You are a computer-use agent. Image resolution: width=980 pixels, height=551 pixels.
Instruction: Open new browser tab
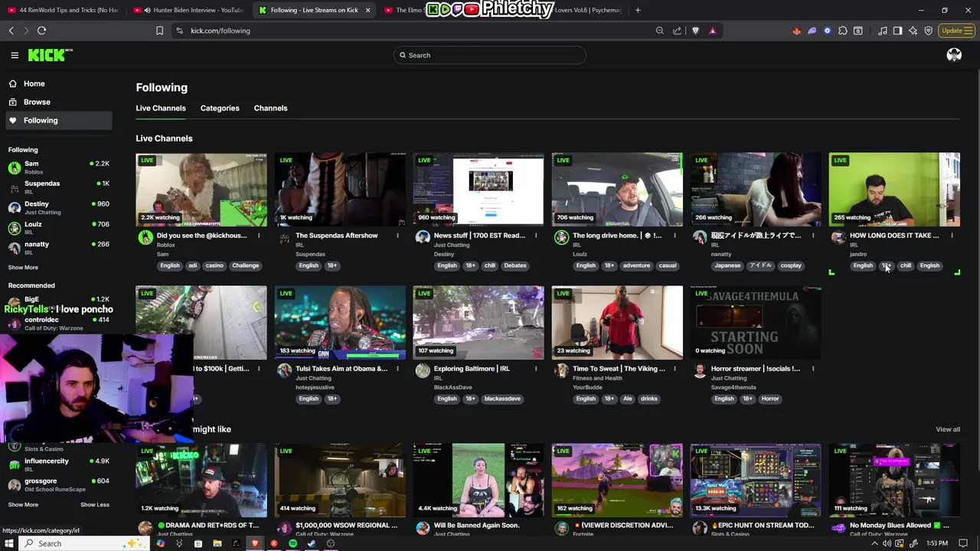[x=638, y=10]
